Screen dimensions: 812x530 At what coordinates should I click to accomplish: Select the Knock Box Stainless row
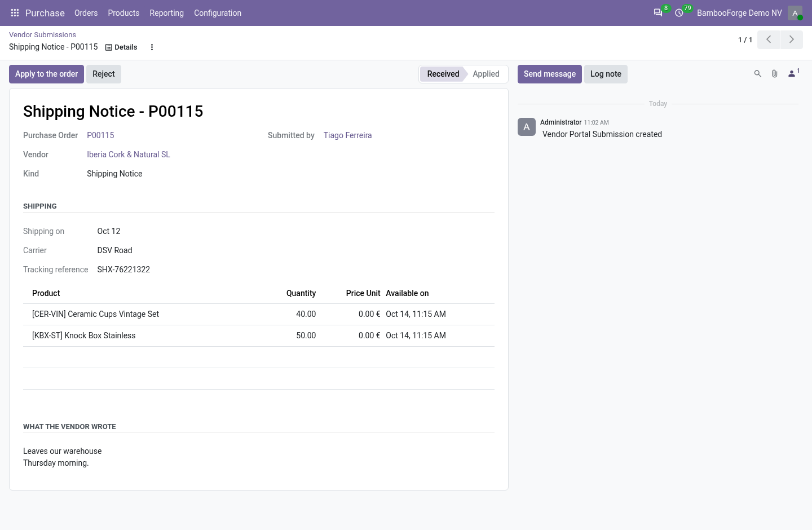pyautogui.click(x=259, y=335)
